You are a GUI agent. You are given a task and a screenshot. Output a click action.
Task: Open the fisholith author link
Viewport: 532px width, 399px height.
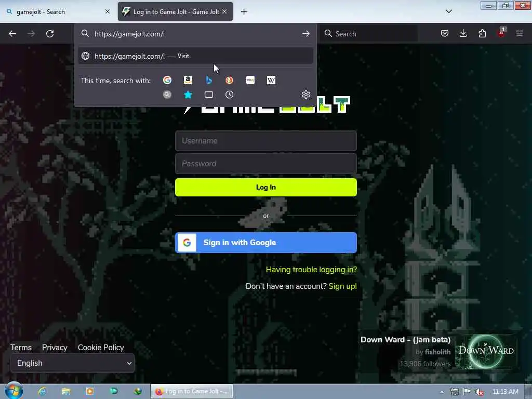coord(437,352)
